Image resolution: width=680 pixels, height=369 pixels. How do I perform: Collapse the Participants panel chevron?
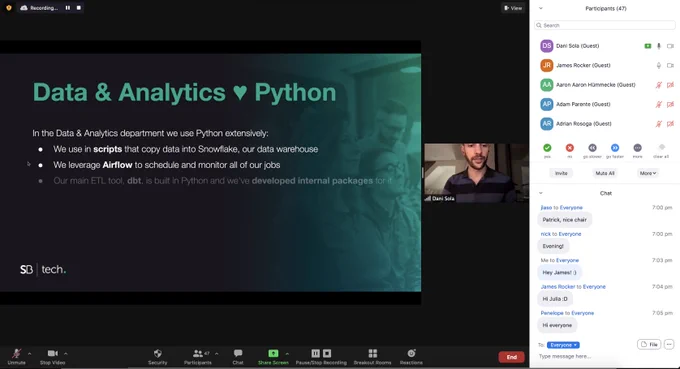pyautogui.click(x=540, y=8)
